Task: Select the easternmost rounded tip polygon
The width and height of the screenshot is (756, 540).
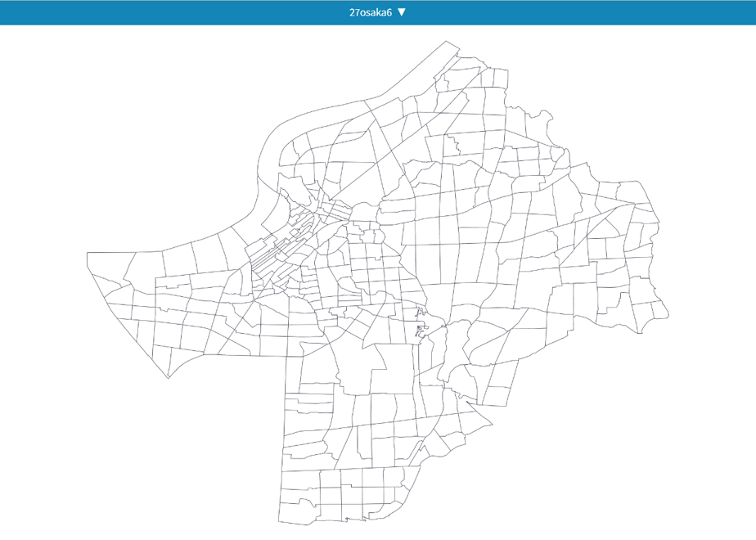Action: (659, 309)
